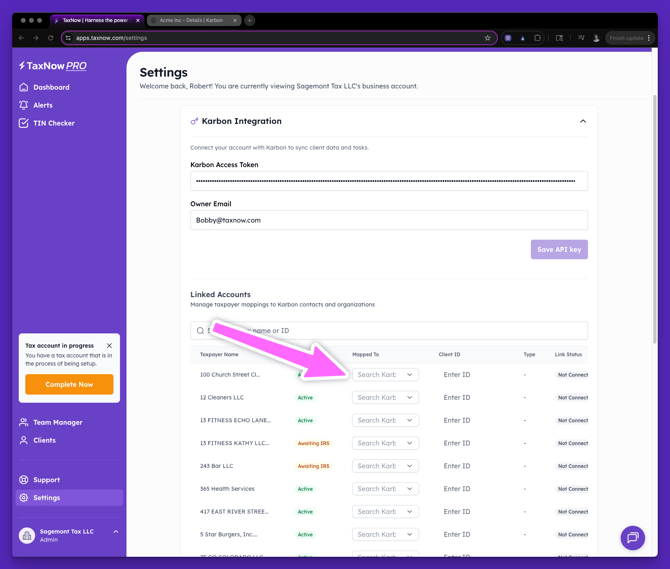The height and width of the screenshot is (569, 670).
Task: Open Mapped To dropdown for 13 FITNESS KATHY LLC
Action: pyautogui.click(x=385, y=443)
